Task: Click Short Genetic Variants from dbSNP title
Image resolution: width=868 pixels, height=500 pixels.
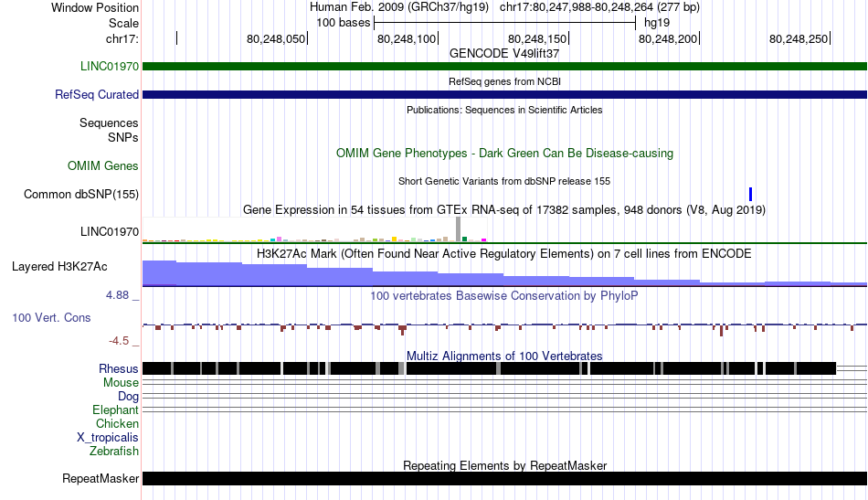Action: (x=504, y=182)
